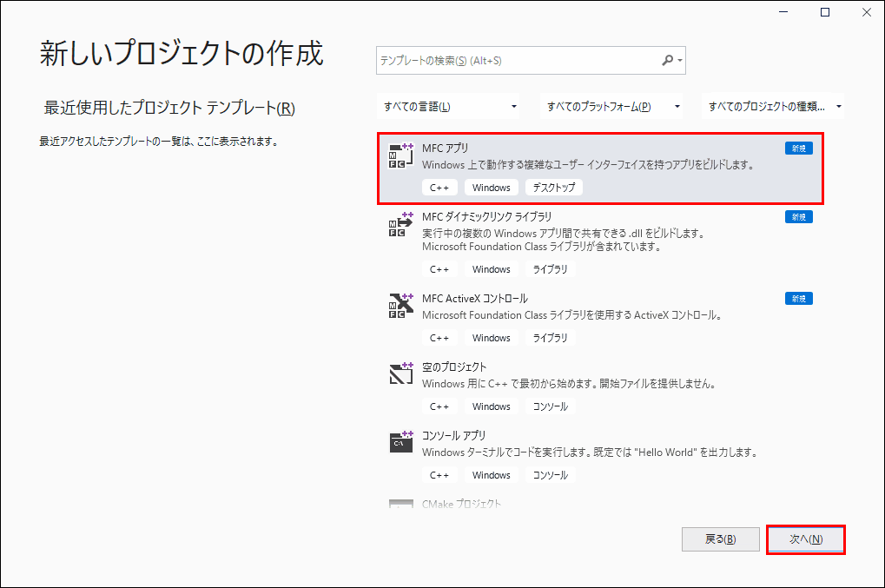Select the MFC ActiveX コントロール title
This screenshot has height=588, width=885.
475,299
